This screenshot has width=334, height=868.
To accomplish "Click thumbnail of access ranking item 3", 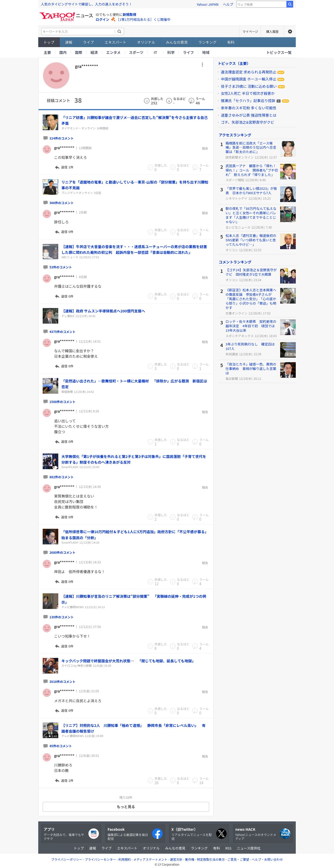I will point(288,194).
